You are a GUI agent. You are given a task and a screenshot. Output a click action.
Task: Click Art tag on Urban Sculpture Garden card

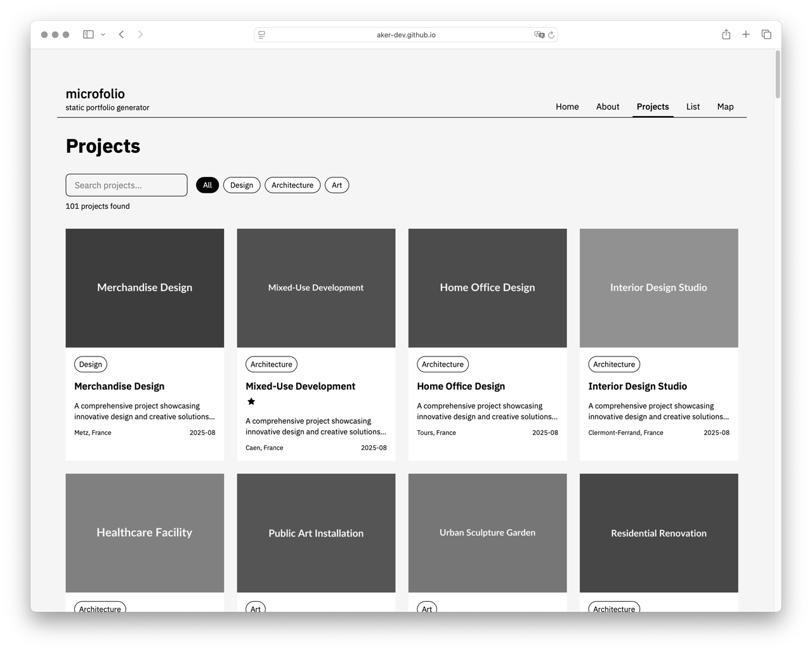point(427,608)
